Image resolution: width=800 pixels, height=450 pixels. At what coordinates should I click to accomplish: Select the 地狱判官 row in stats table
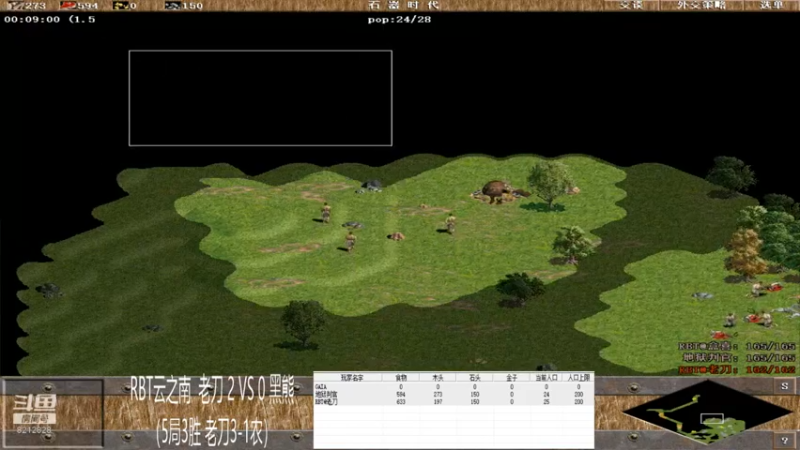[453, 394]
